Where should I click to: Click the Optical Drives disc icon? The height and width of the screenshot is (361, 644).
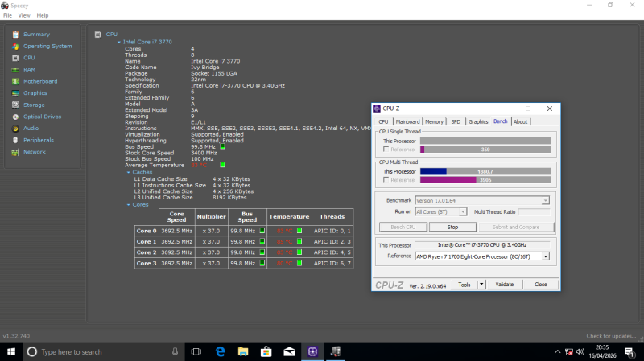(15, 117)
